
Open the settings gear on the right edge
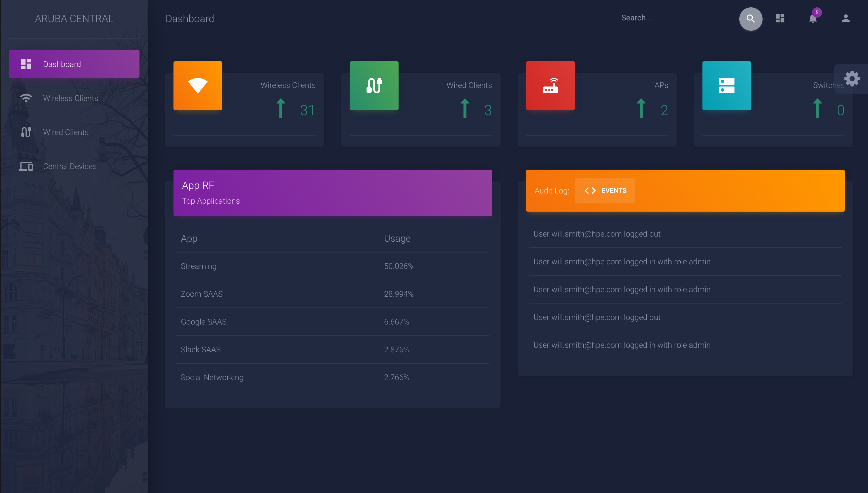point(852,78)
